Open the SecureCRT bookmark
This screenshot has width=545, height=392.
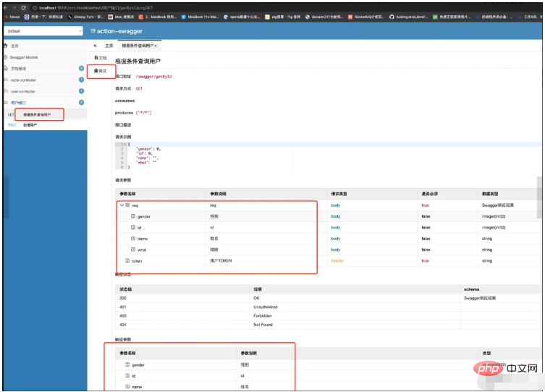click(324, 17)
